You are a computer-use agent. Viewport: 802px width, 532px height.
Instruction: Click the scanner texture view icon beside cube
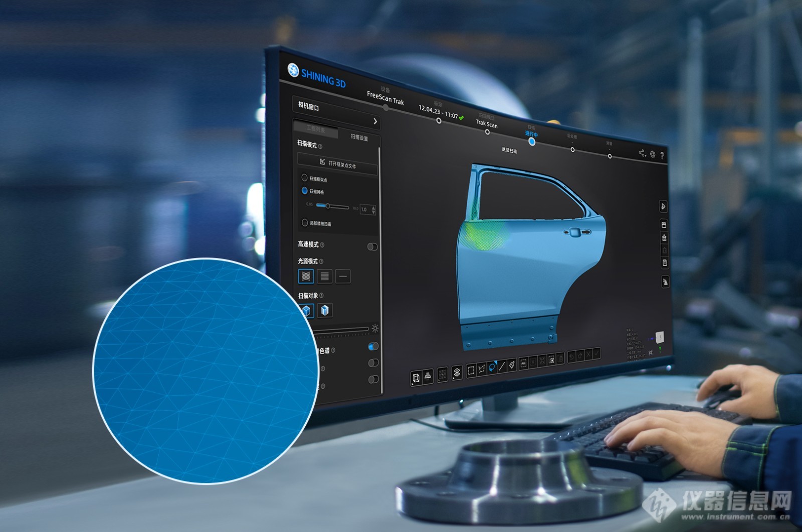[x=428, y=376]
